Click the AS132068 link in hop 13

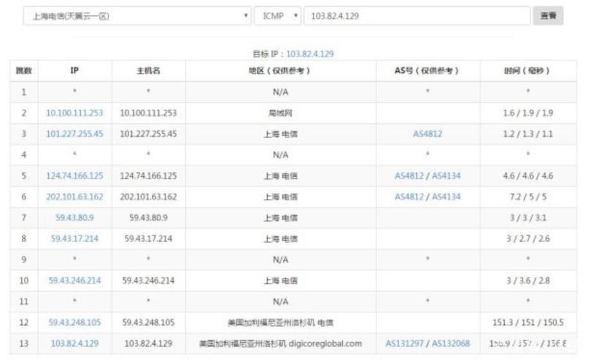(x=451, y=343)
